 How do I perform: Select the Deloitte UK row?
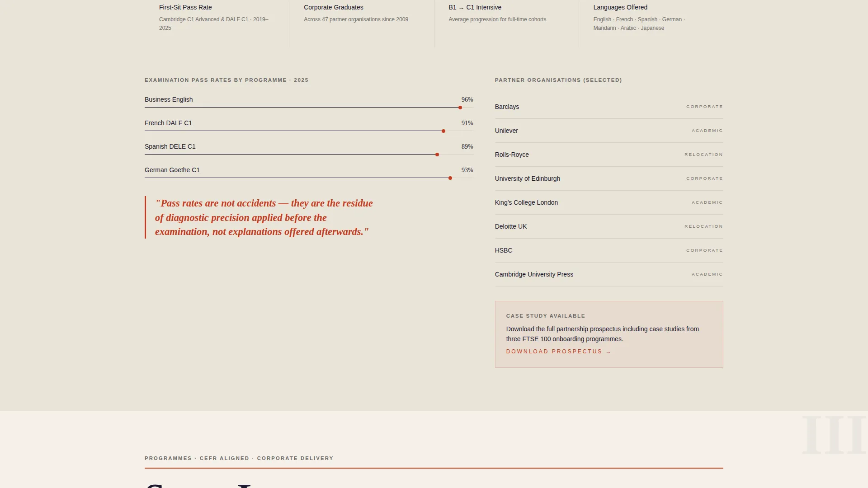click(x=609, y=226)
